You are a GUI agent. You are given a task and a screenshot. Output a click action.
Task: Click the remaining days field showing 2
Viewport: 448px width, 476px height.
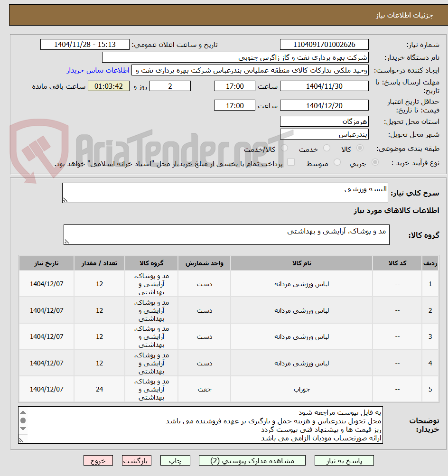pos(170,86)
